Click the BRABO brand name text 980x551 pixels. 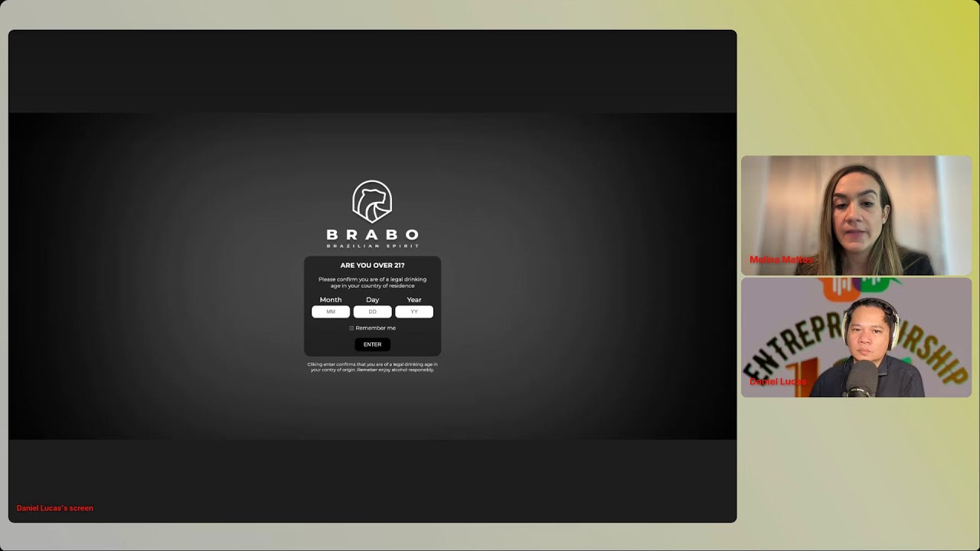pyautogui.click(x=372, y=234)
